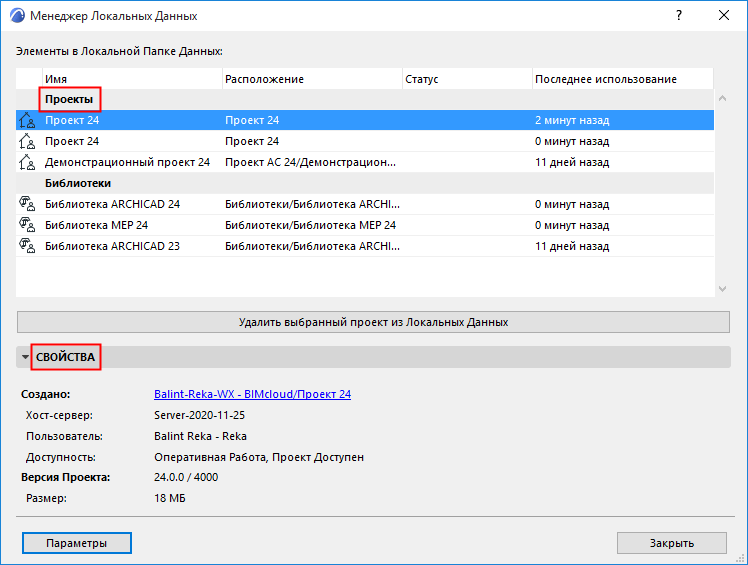Click the help question mark button
This screenshot has width=748, height=565.
(x=678, y=16)
